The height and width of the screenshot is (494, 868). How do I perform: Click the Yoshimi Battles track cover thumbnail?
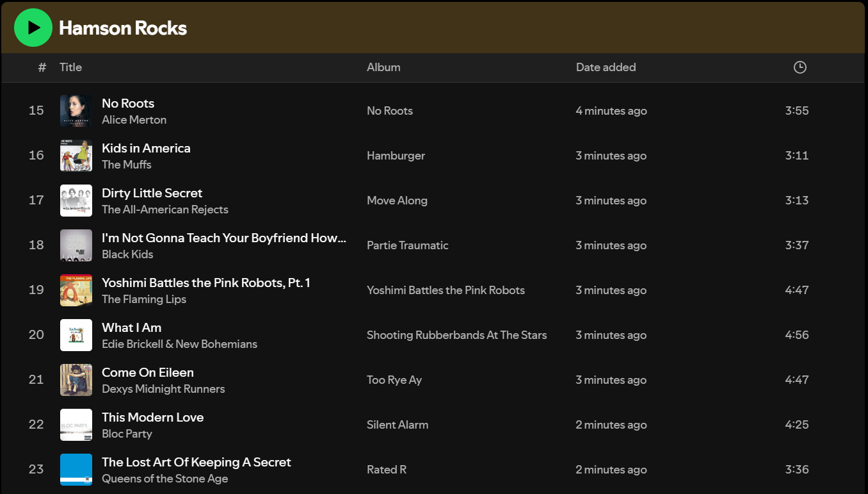pyautogui.click(x=76, y=290)
